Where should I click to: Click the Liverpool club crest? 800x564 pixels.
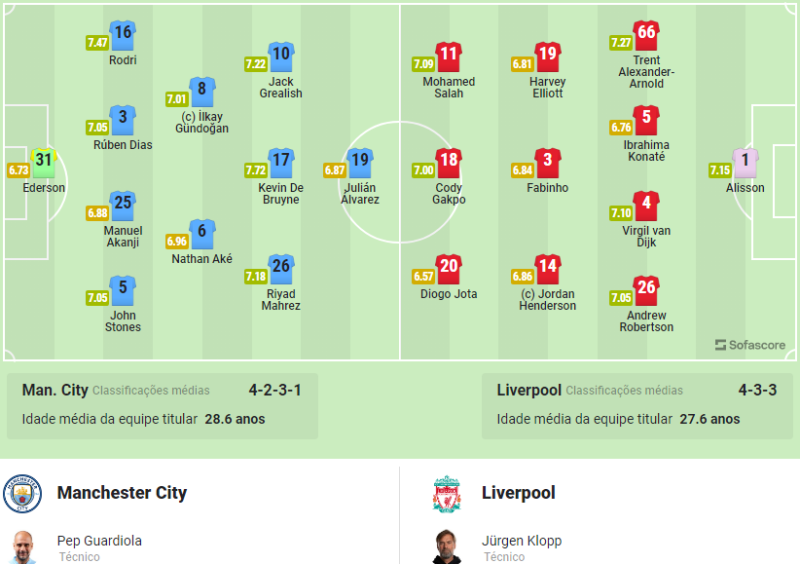446,494
